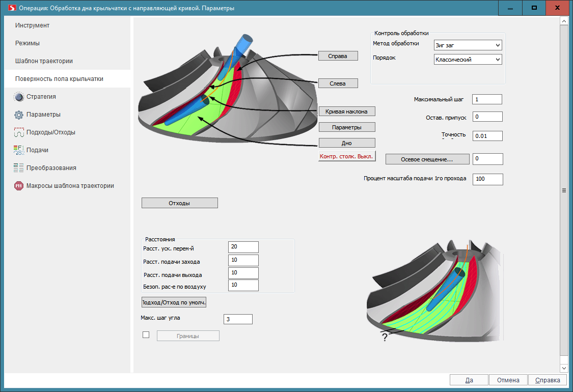The height and width of the screenshot is (392, 573).
Task: Open Параметры sidebar section label
Action: click(x=43, y=115)
